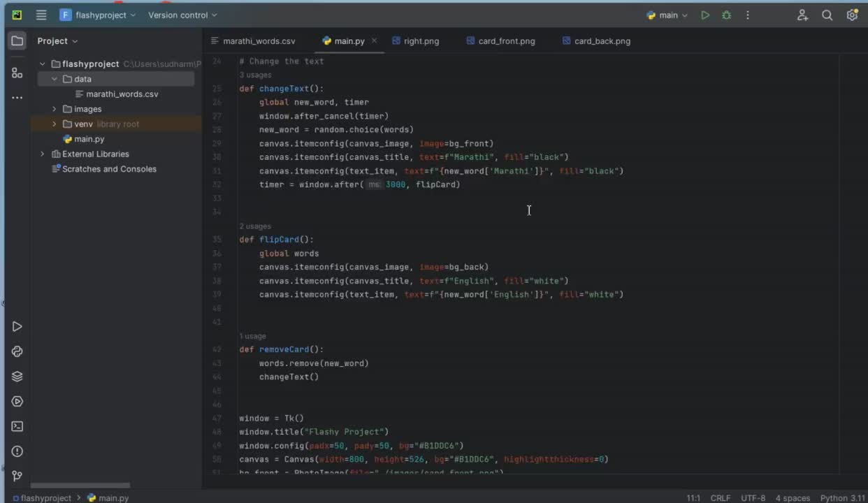Expand External Libraries
The image size is (868, 503).
43,154
